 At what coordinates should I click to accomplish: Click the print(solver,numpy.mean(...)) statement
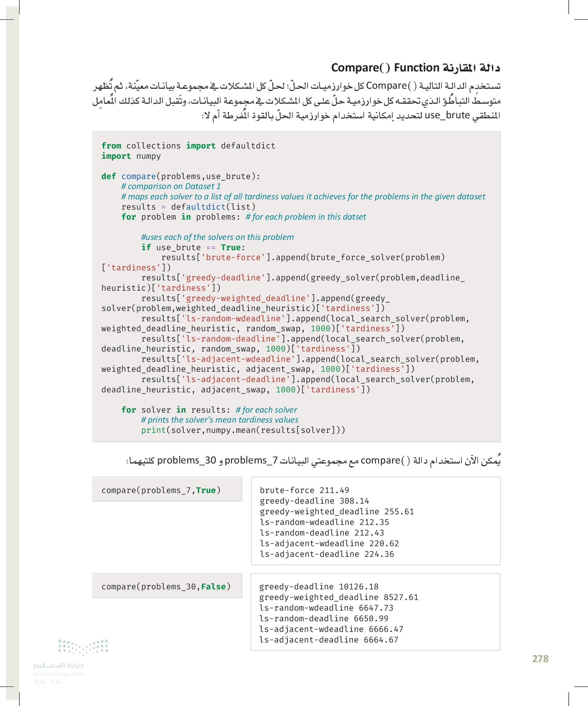click(243, 430)
